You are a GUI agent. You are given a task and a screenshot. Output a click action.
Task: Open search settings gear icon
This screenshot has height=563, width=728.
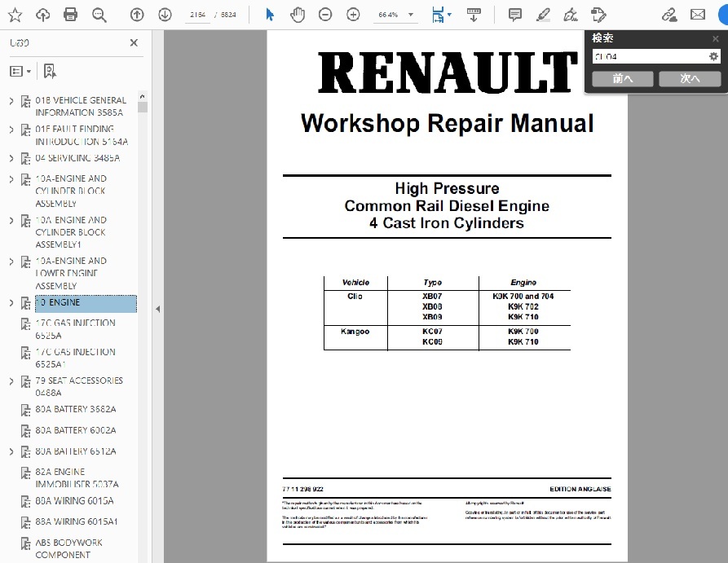(x=713, y=56)
